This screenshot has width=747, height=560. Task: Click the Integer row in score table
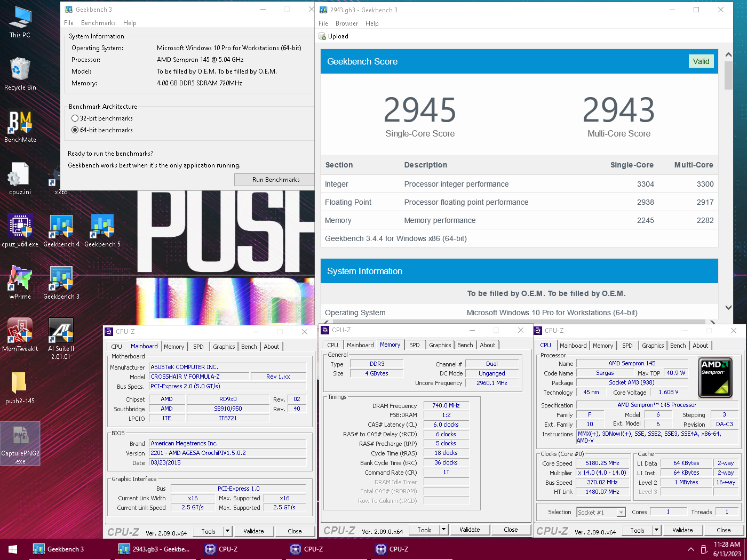519,184
